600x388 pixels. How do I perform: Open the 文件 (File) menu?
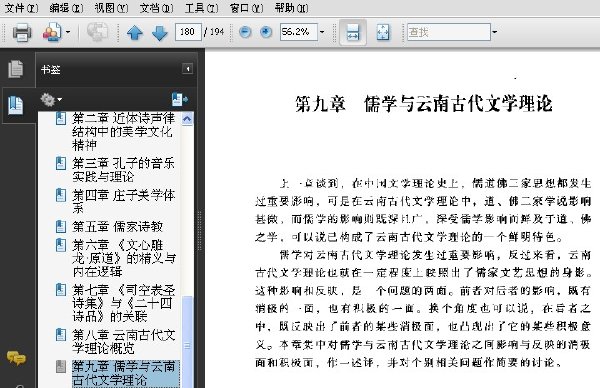click(x=21, y=8)
